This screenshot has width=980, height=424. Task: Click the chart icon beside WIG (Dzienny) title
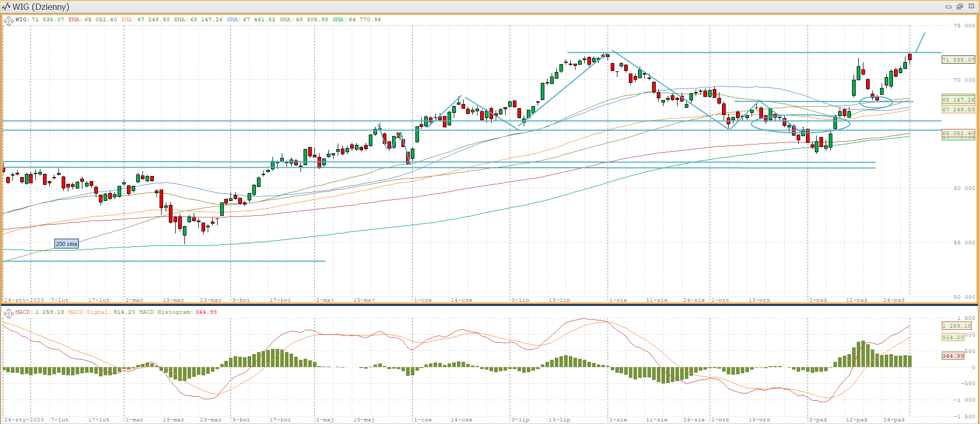pyautogui.click(x=6, y=7)
